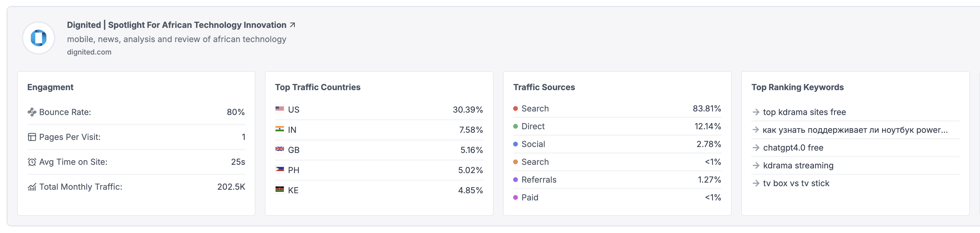
Task: Click the magenta dot beside Paid
Action: coord(516,198)
